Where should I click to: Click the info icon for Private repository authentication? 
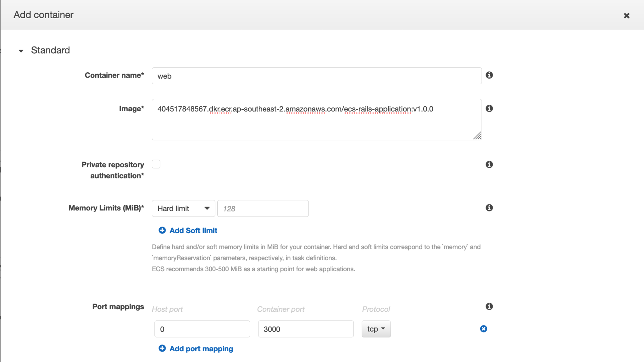pyautogui.click(x=489, y=164)
